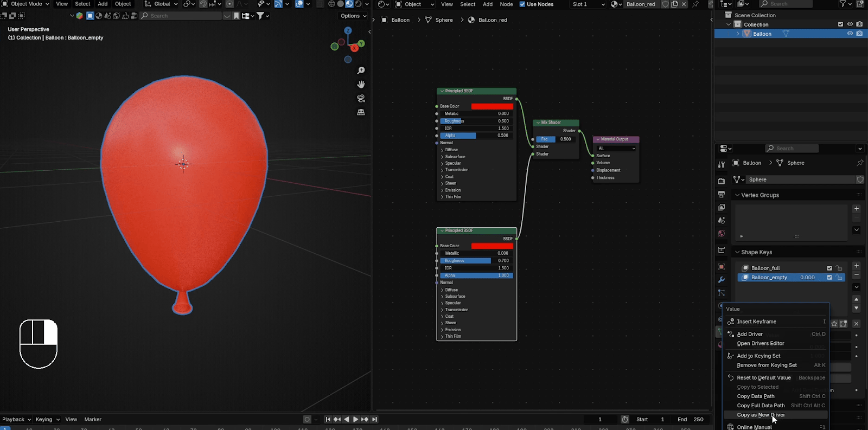Choose Copy as New Driver from context menu
Screen dimensions: 868x430
coord(761,415)
